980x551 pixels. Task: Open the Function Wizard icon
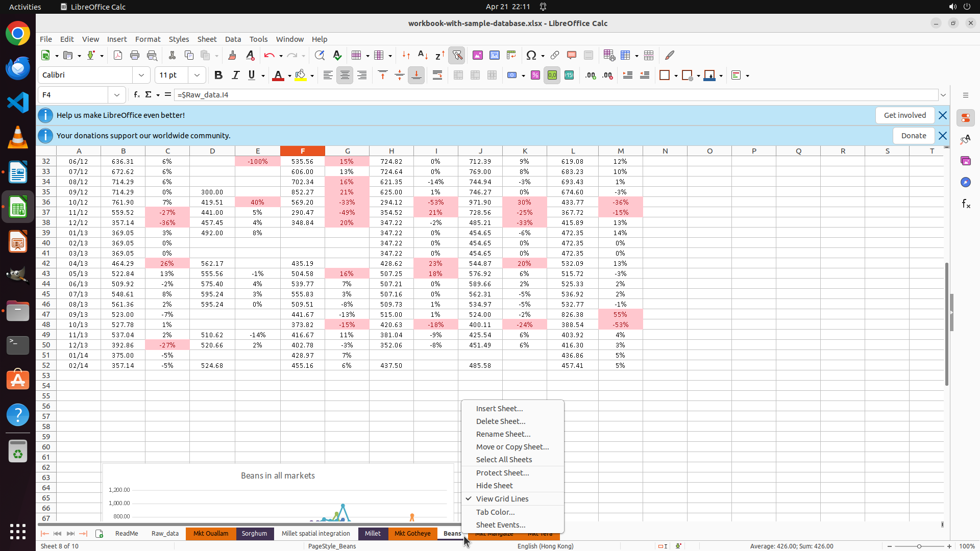[x=136, y=95]
